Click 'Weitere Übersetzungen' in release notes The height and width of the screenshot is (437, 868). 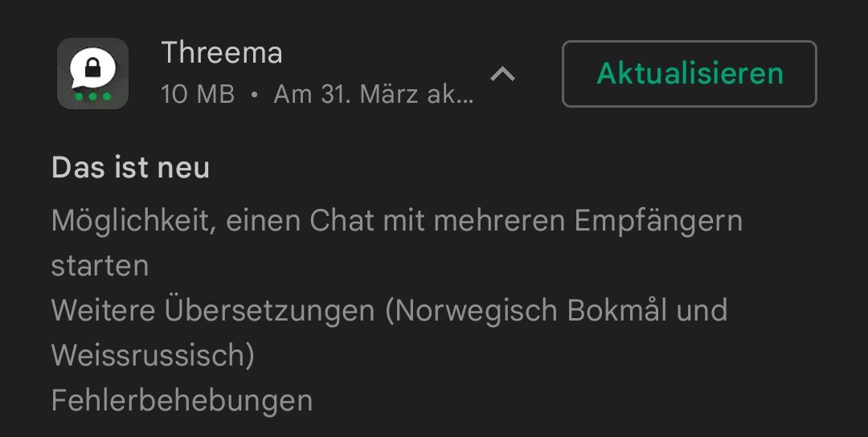213,310
